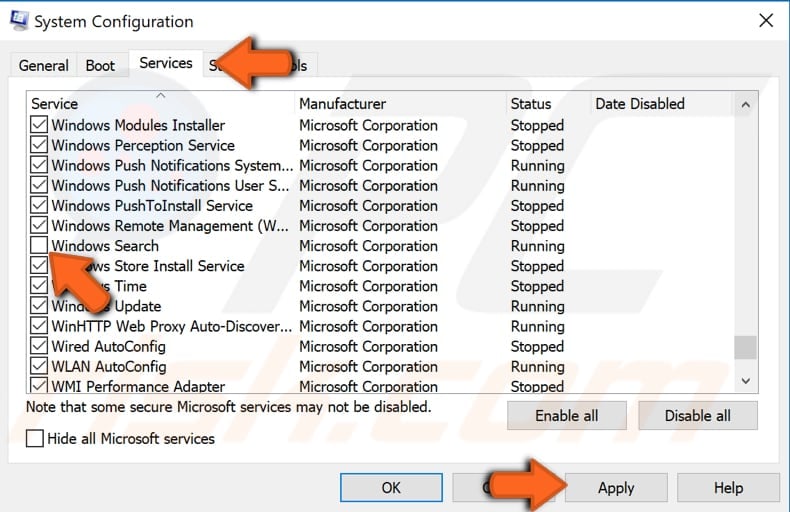Enable the Windows Search service checkbox
This screenshot has height=512, width=790.
point(39,245)
